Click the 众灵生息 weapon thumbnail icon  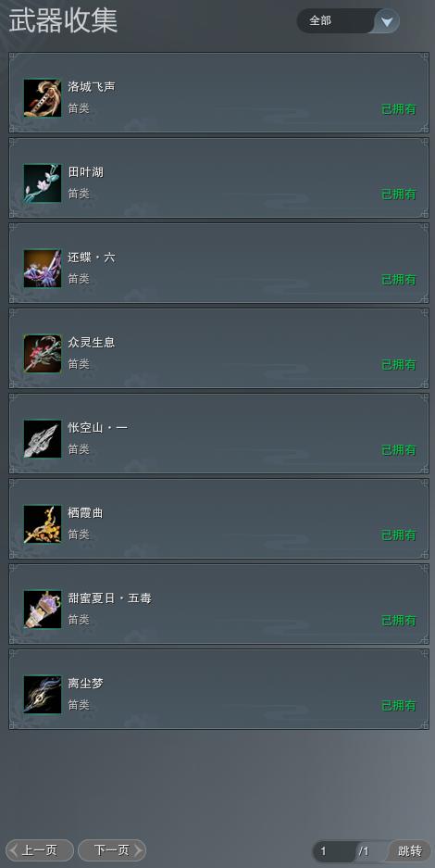coord(43,354)
